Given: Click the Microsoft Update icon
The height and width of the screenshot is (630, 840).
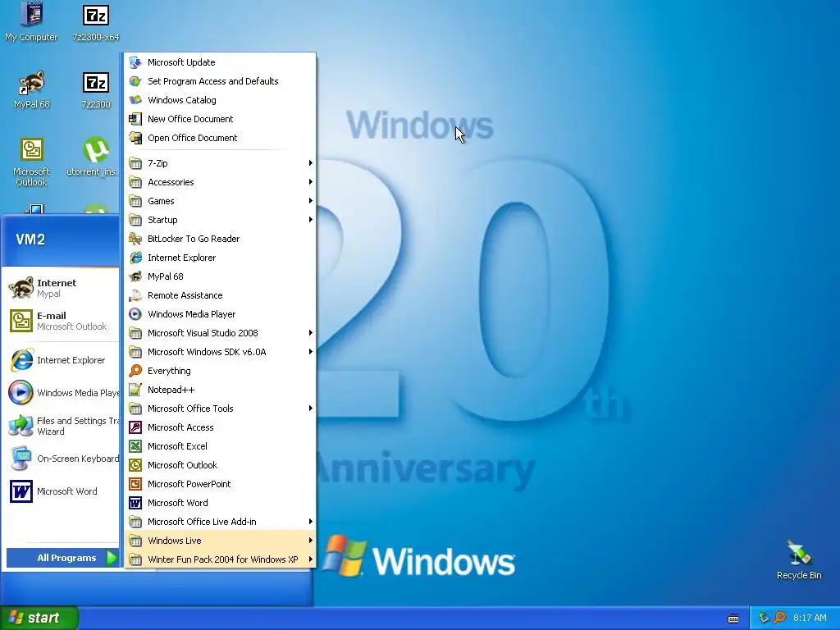Looking at the screenshot, I should pos(135,62).
